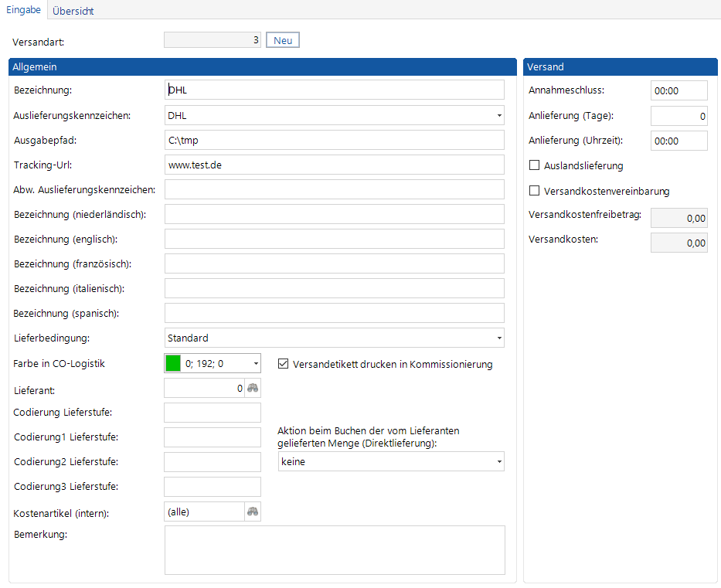Click the green color swatch
This screenshot has height=588, width=721.
pos(173,364)
